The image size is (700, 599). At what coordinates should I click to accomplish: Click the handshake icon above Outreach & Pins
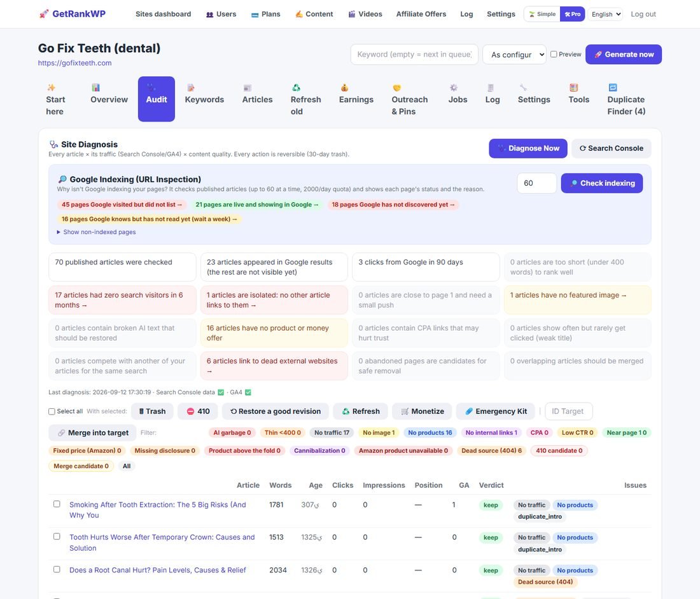(x=397, y=87)
